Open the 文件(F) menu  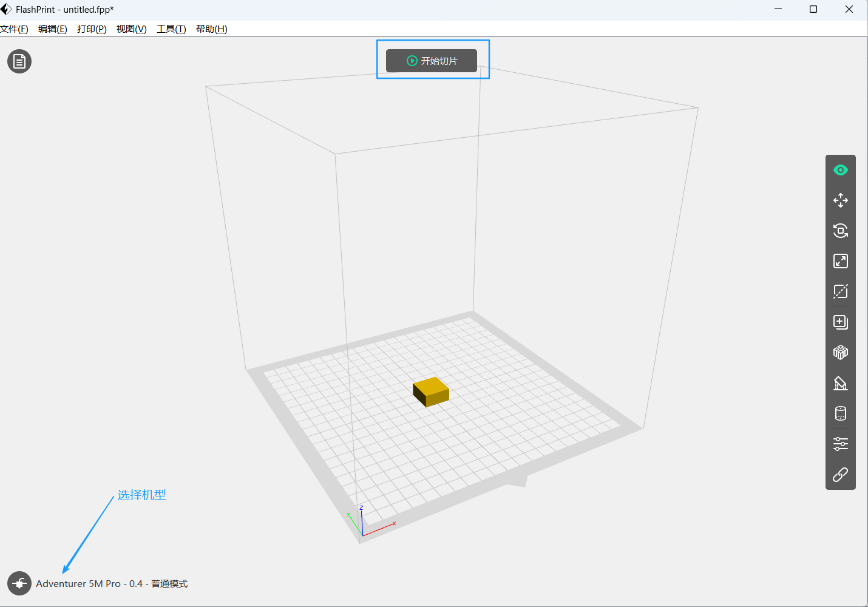[14, 29]
